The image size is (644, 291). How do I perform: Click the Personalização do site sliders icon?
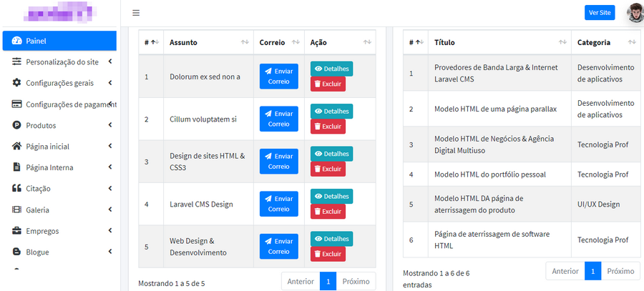tap(16, 61)
